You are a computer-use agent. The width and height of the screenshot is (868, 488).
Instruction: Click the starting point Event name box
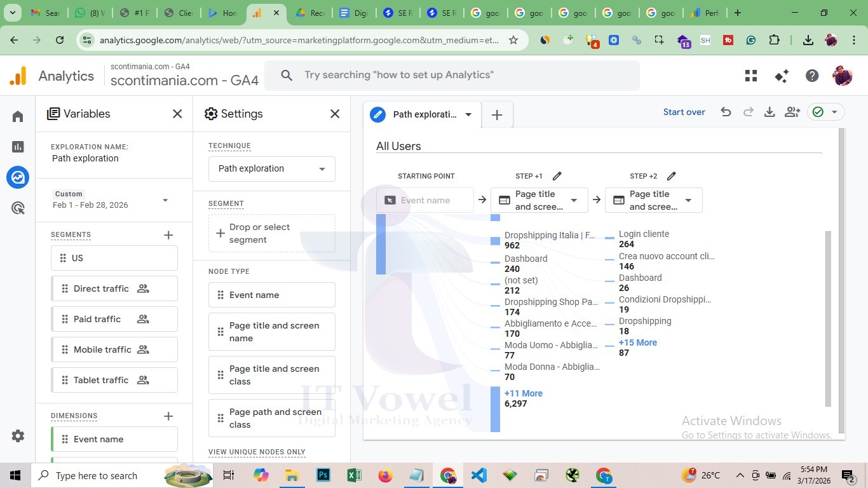point(425,200)
